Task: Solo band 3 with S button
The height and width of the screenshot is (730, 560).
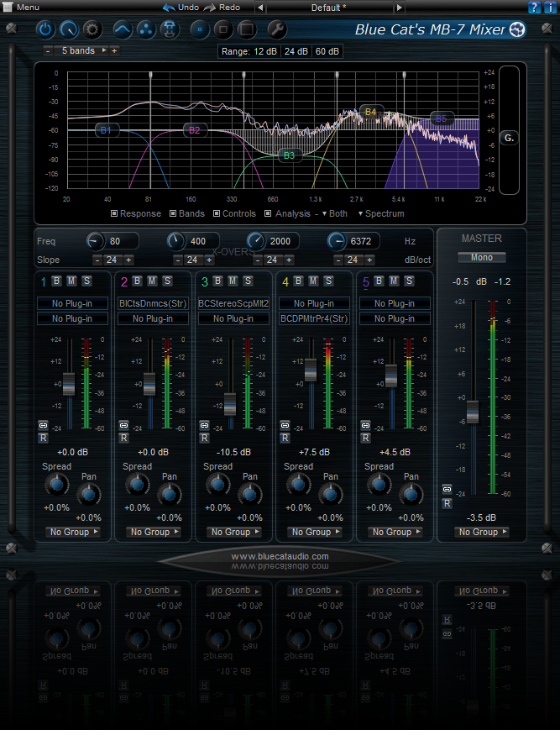Action: [248, 281]
